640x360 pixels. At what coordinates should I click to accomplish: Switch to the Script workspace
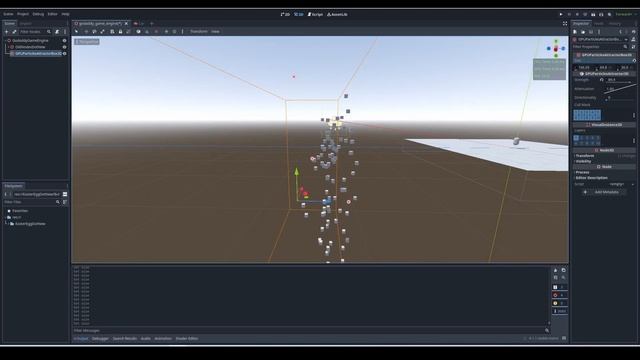coord(315,14)
